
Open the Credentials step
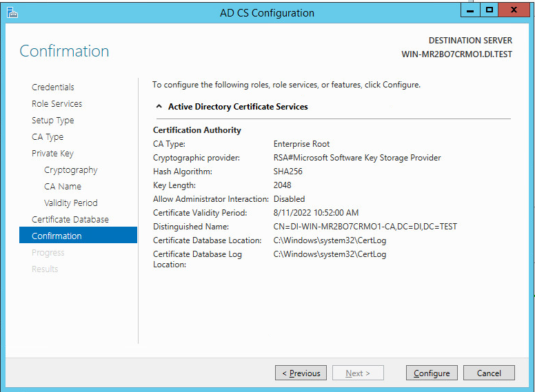click(53, 87)
